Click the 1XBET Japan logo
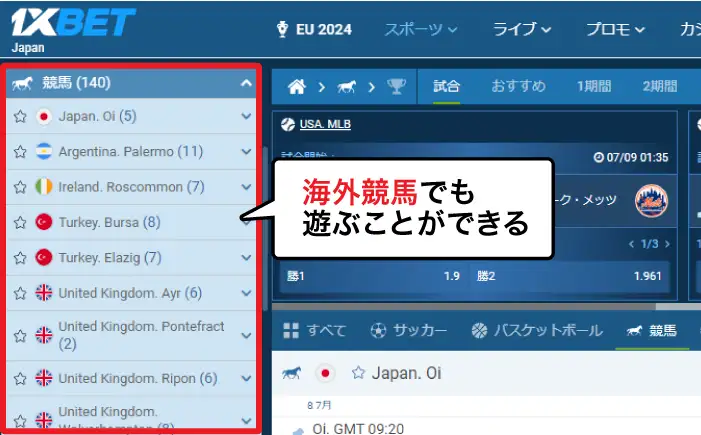 [x=72, y=30]
